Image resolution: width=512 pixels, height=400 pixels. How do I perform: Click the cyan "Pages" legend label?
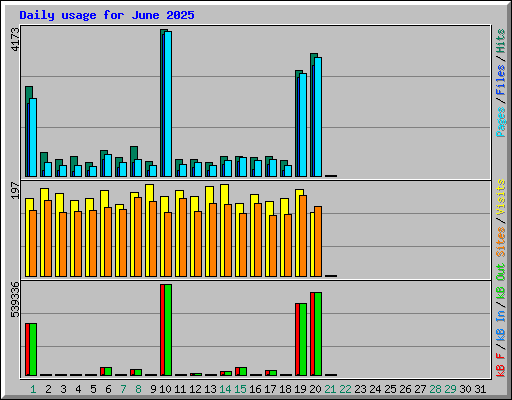(501, 122)
